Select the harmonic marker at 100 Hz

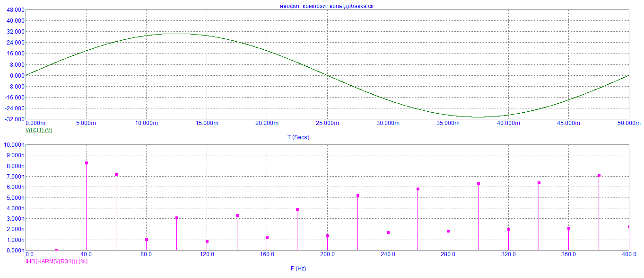(x=177, y=218)
